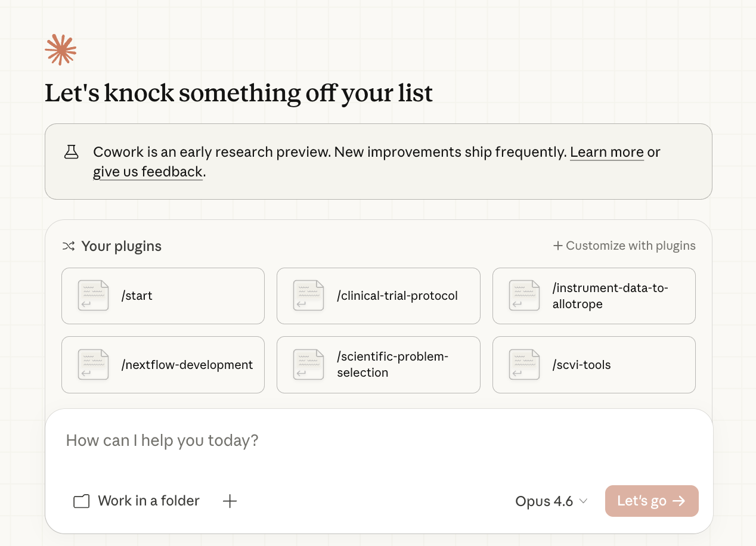Click the plus icon to attach content
The height and width of the screenshot is (546, 756).
coord(230,501)
